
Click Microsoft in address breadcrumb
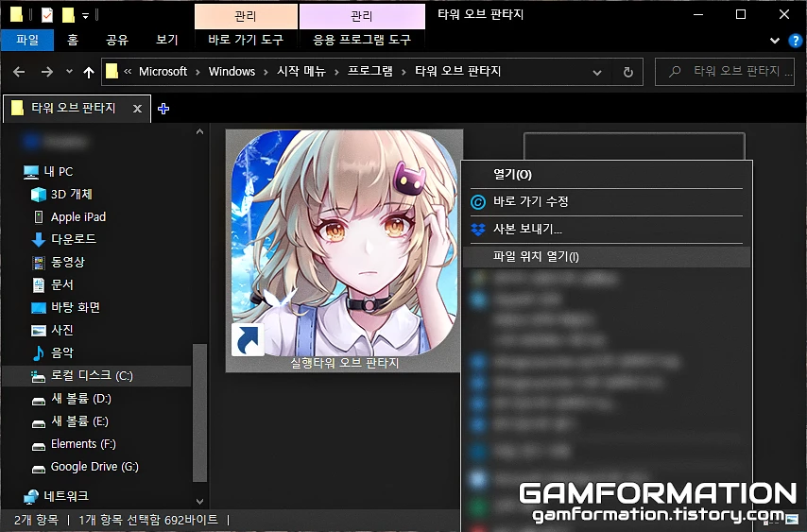click(163, 72)
